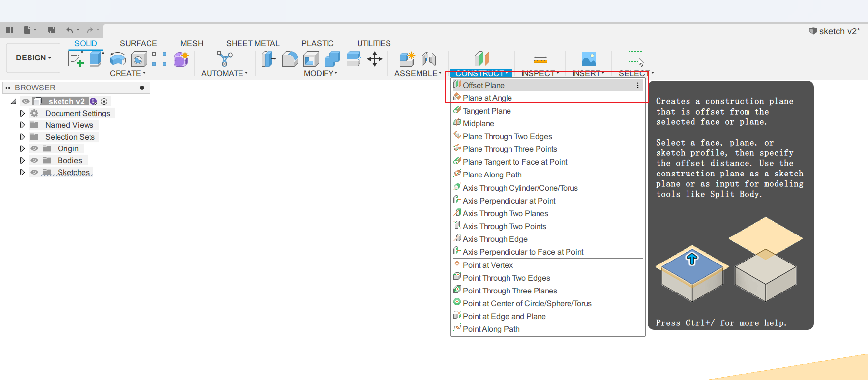Undo the last action
The image size is (868, 380).
pos(70,30)
